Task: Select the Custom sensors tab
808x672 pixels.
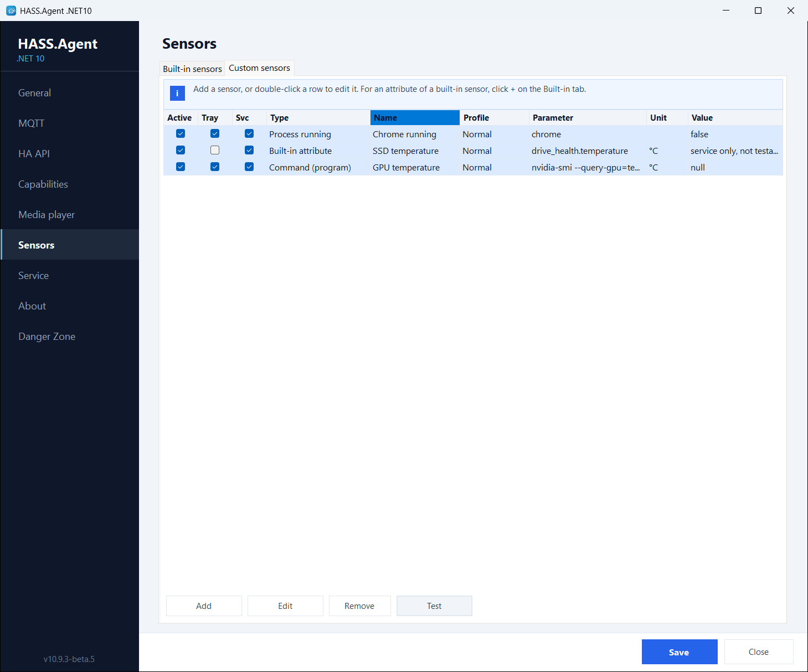Action: point(259,68)
